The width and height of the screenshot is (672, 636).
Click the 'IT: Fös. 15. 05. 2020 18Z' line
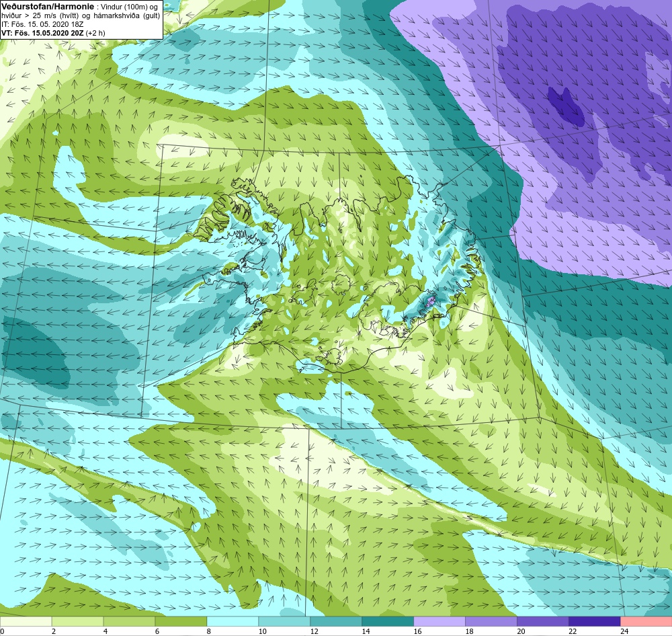pos(42,24)
